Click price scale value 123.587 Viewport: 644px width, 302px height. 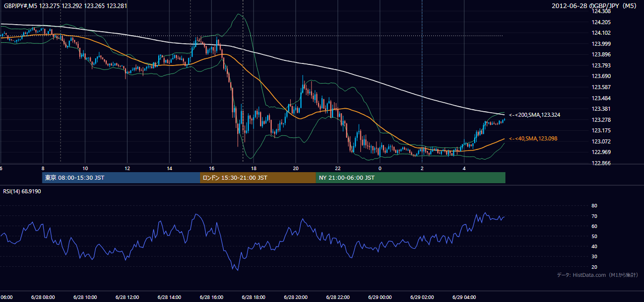tap(602, 87)
